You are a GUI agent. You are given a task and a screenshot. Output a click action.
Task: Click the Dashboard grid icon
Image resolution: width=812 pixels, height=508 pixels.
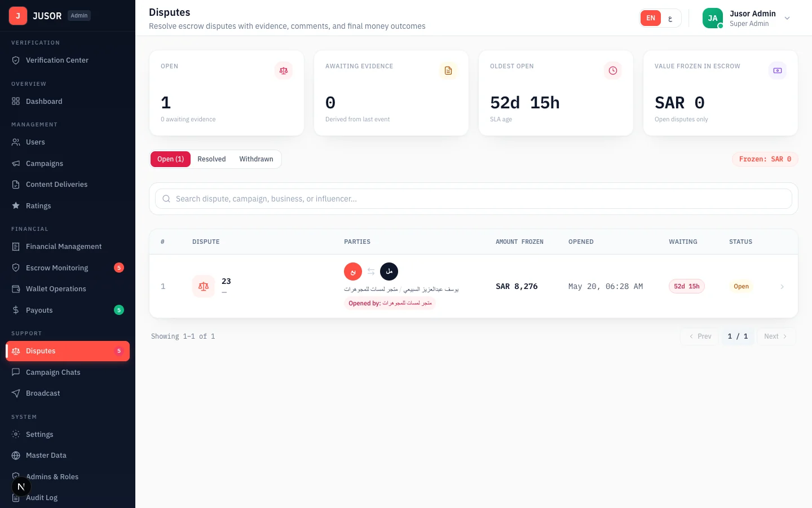point(16,102)
